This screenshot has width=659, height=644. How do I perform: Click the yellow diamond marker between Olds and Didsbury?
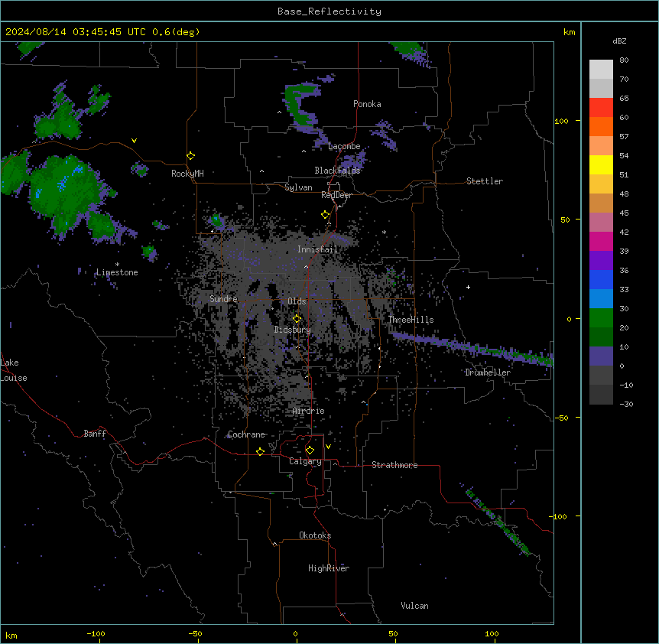point(297,319)
